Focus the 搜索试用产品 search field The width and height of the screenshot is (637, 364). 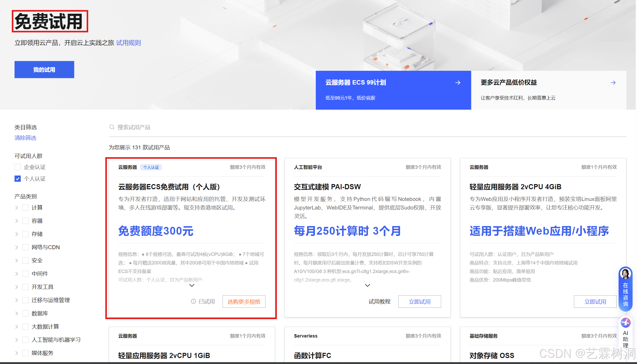[x=367, y=127]
